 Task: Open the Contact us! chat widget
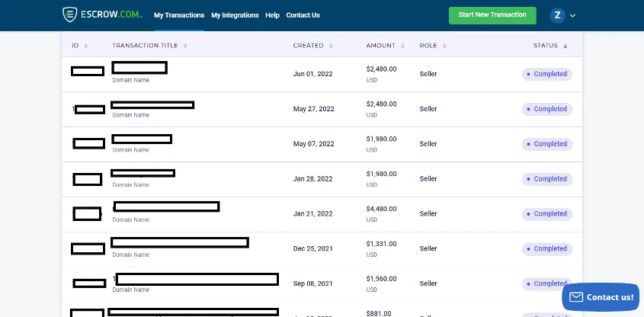tap(601, 297)
